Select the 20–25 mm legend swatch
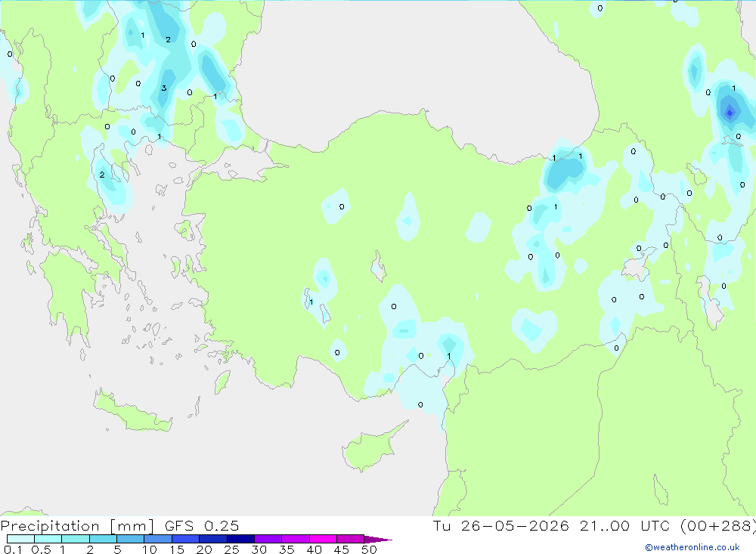The width and height of the screenshot is (756, 554). (x=213, y=539)
